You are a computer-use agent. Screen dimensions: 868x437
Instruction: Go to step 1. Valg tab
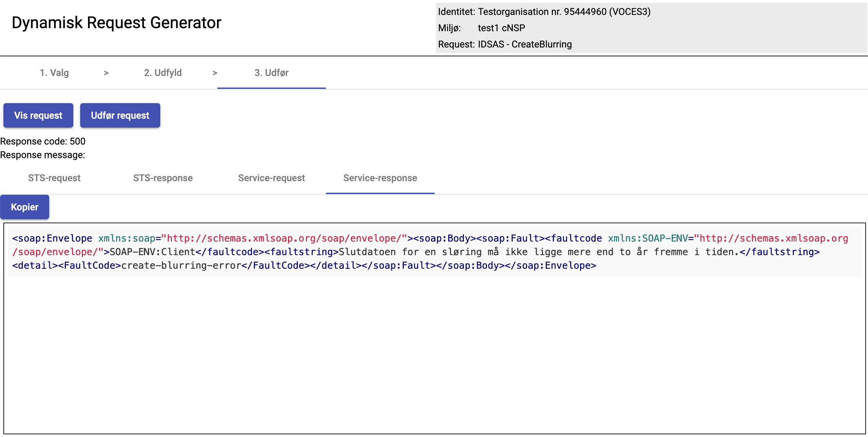pos(54,73)
